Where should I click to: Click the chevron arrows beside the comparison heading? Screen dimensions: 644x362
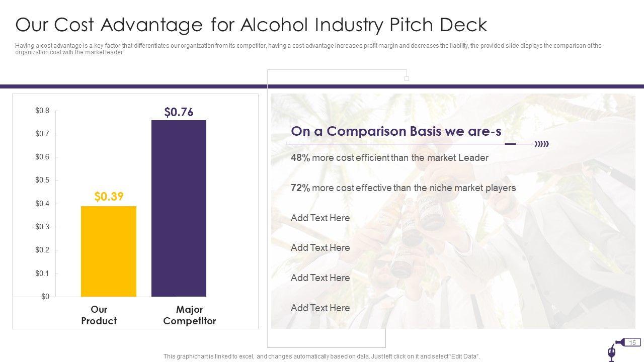(541, 144)
